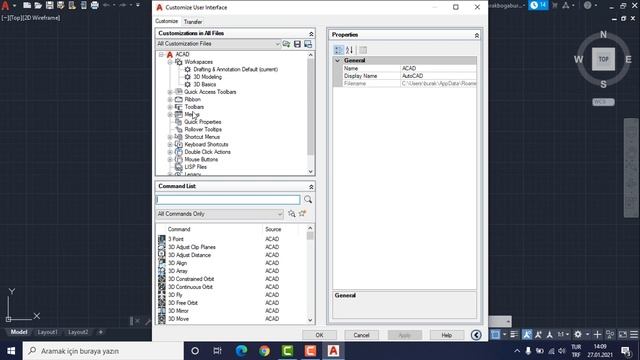Add a new layout with plus tab
This screenshot has width=640, height=360.
(x=101, y=332)
